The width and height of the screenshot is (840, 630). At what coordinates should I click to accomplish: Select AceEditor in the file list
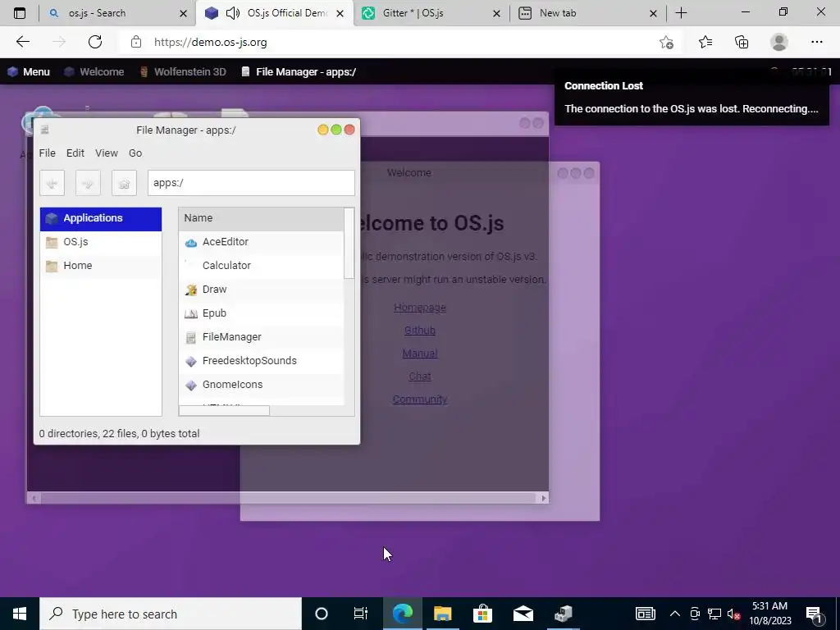[x=262, y=242]
